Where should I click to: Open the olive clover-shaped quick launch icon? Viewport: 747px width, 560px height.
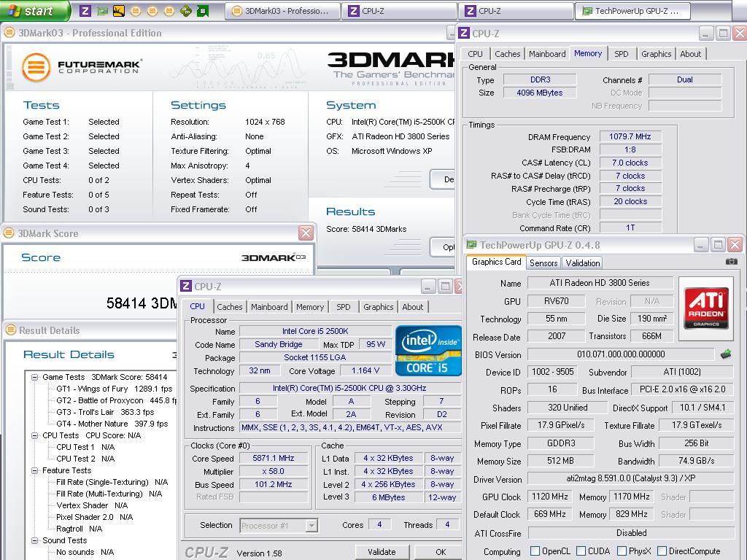pyautogui.click(x=186, y=10)
